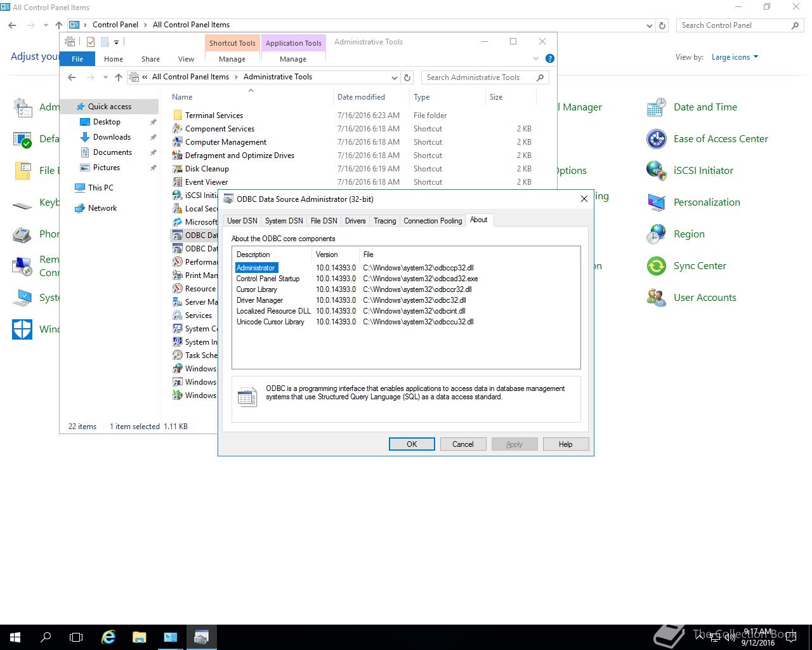Click the Desktop quick access icon
The height and width of the screenshot is (650, 812).
85,122
